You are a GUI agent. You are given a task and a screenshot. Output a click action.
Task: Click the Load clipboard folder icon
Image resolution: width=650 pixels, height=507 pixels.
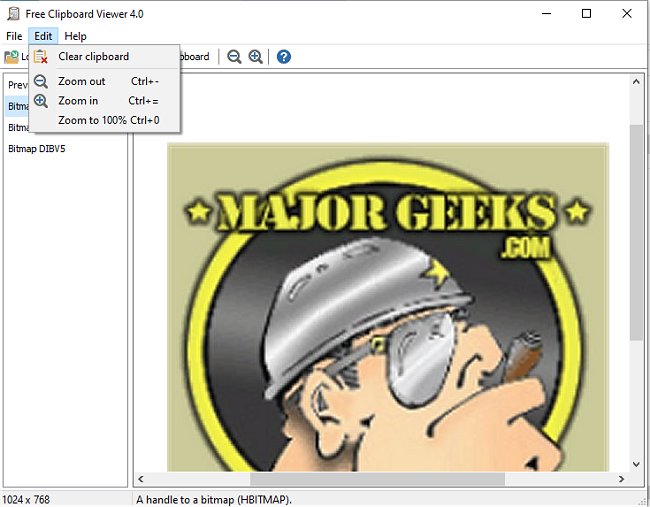(x=11, y=57)
